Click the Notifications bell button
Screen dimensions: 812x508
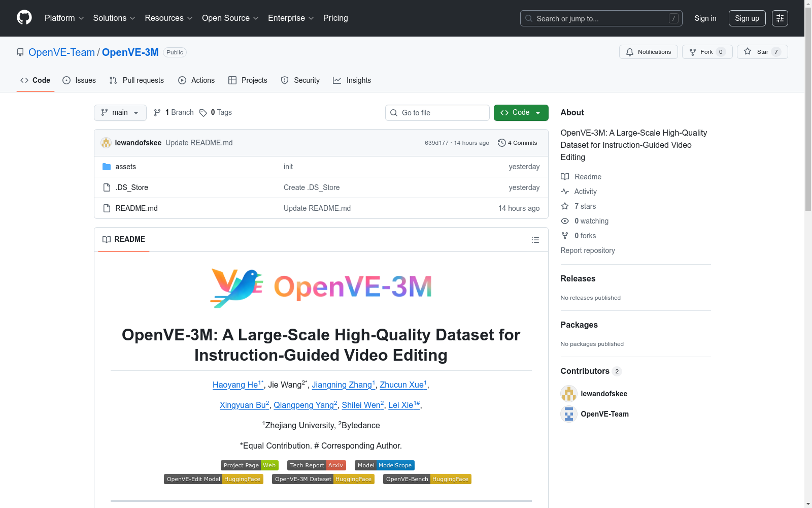pyautogui.click(x=649, y=52)
